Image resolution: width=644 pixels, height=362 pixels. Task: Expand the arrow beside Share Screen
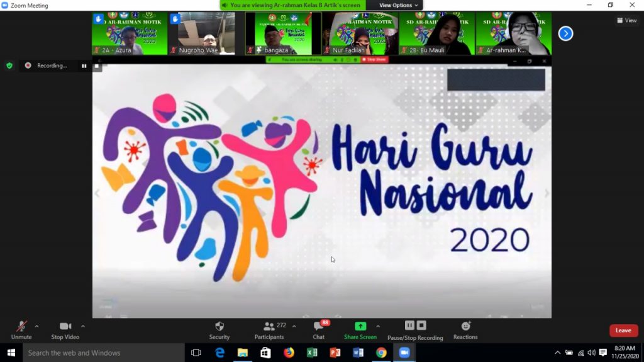378,326
